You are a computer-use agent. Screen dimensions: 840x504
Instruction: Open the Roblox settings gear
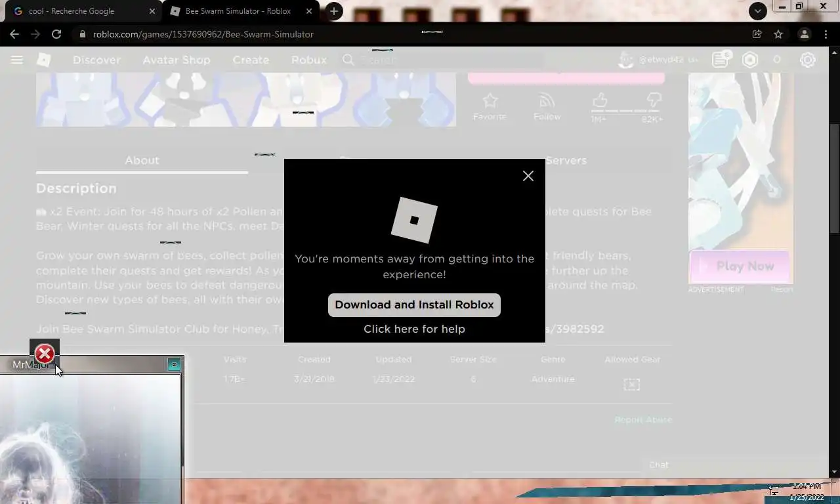[808, 60]
